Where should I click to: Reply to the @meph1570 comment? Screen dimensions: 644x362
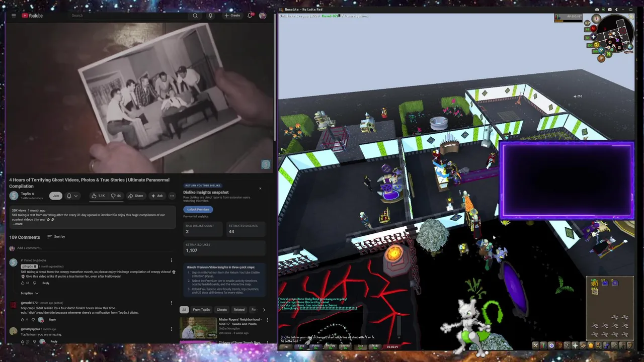click(x=52, y=319)
